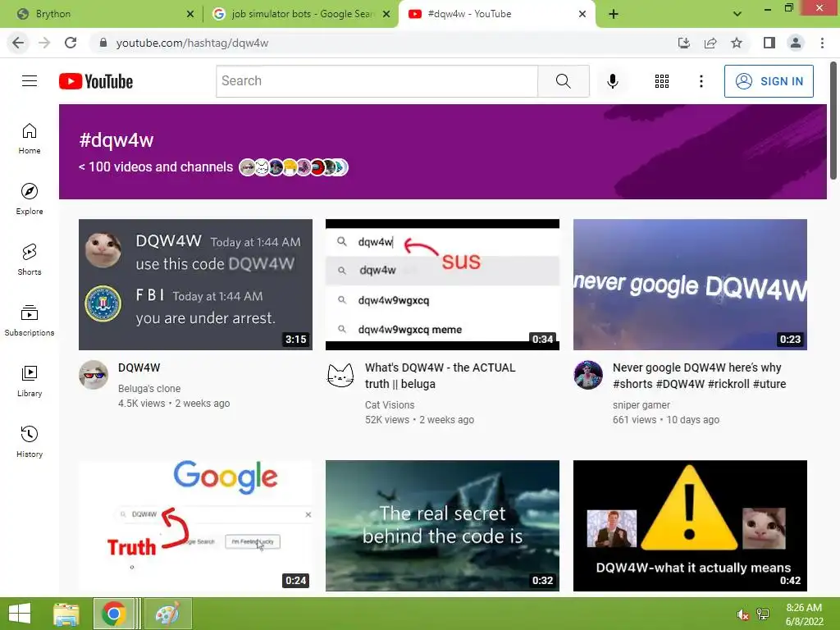
Task: Open the never google DQW4W thumbnail
Action: coord(690,285)
